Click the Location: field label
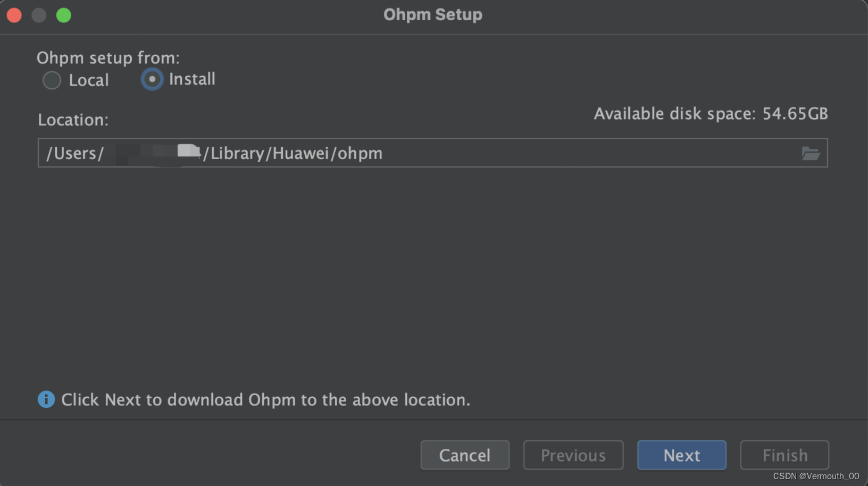This screenshot has width=868, height=486. [73, 120]
